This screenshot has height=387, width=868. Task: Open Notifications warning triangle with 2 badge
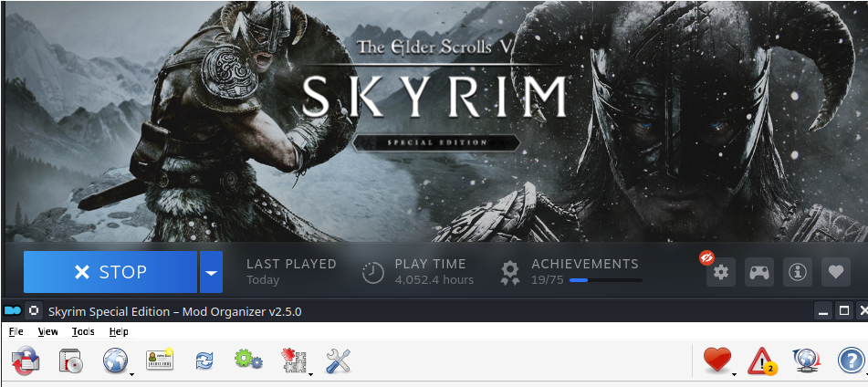(762, 361)
